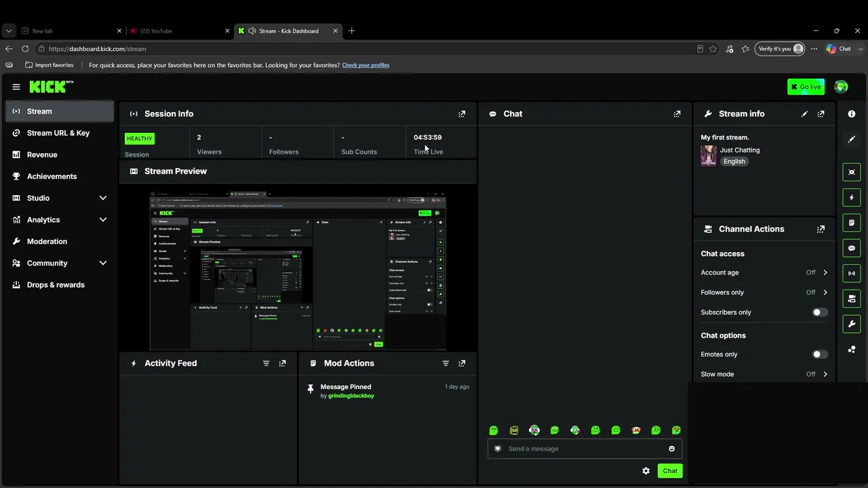Open the Achievements page
868x488 pixels.
pos(60,176)
